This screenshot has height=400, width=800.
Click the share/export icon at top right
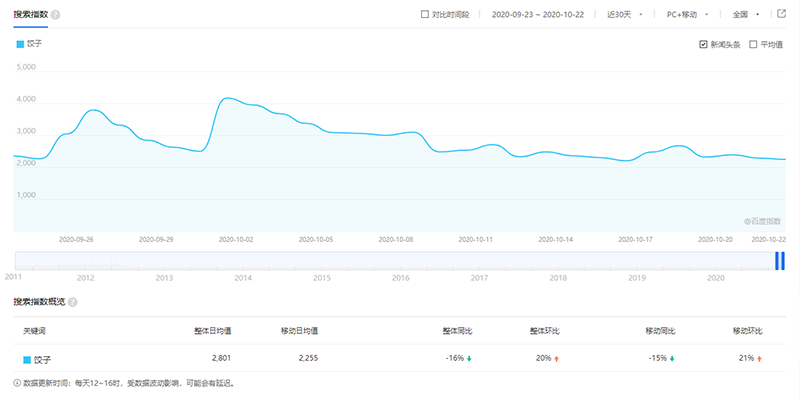(x=782, y=15)
